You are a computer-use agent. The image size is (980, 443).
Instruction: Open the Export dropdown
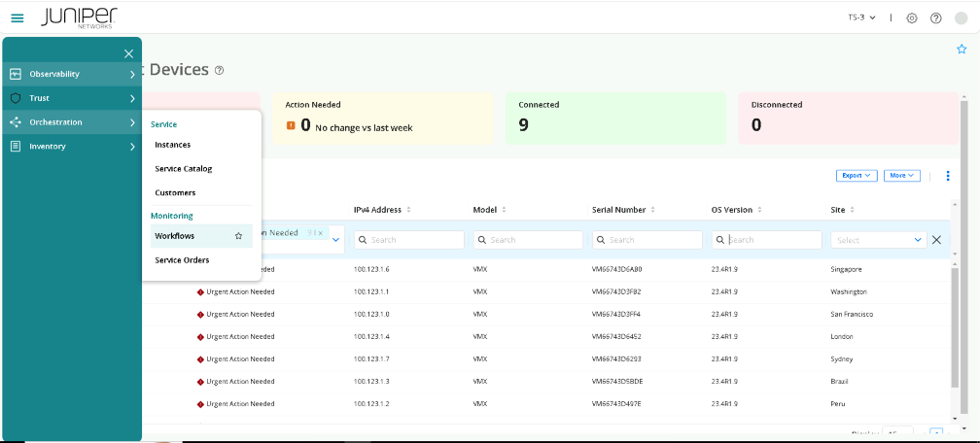click(857, 176)
